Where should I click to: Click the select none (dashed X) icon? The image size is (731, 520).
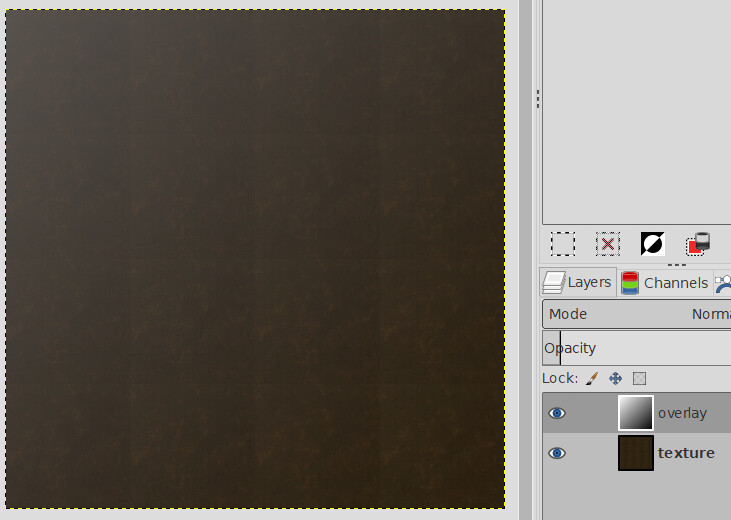pyautogui.click(x=608, y=243)
